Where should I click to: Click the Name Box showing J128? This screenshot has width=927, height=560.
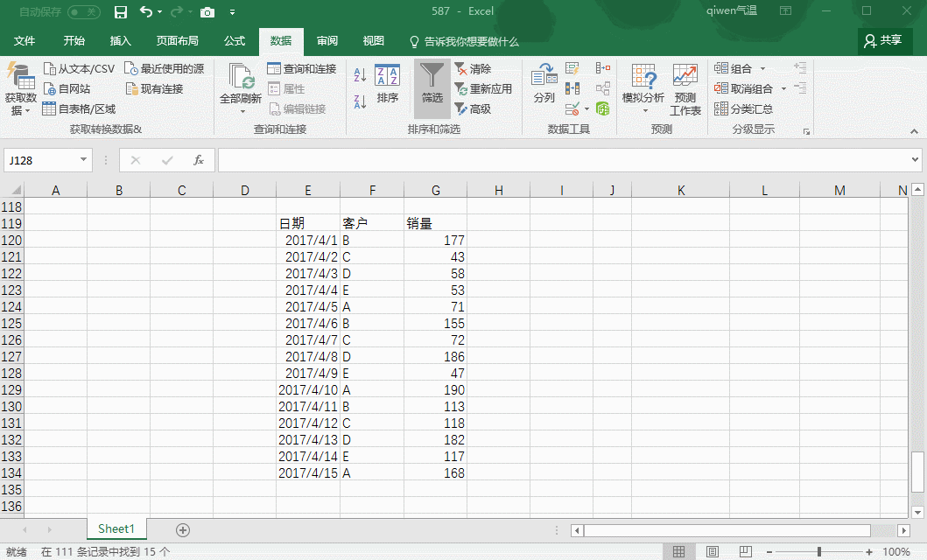[x=41, y=160]
